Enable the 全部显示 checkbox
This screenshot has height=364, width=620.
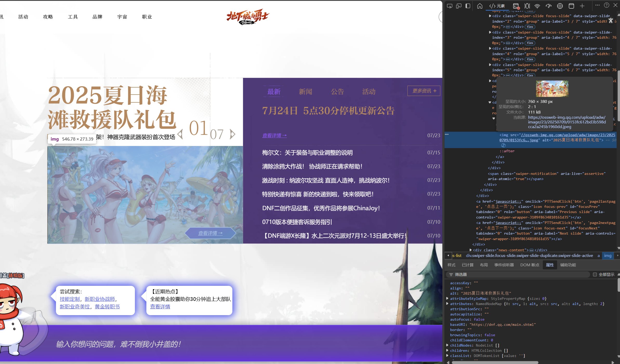click(x=595, y=275)
